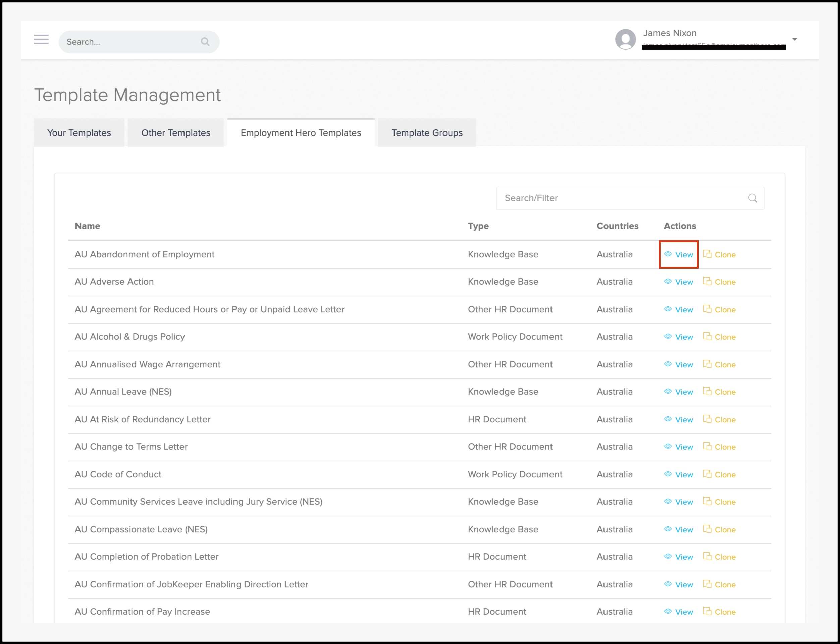The height and width of the screenshot is (644, 840).
Task: Click the top Search... input box
Action: click(x=130, y=42)
